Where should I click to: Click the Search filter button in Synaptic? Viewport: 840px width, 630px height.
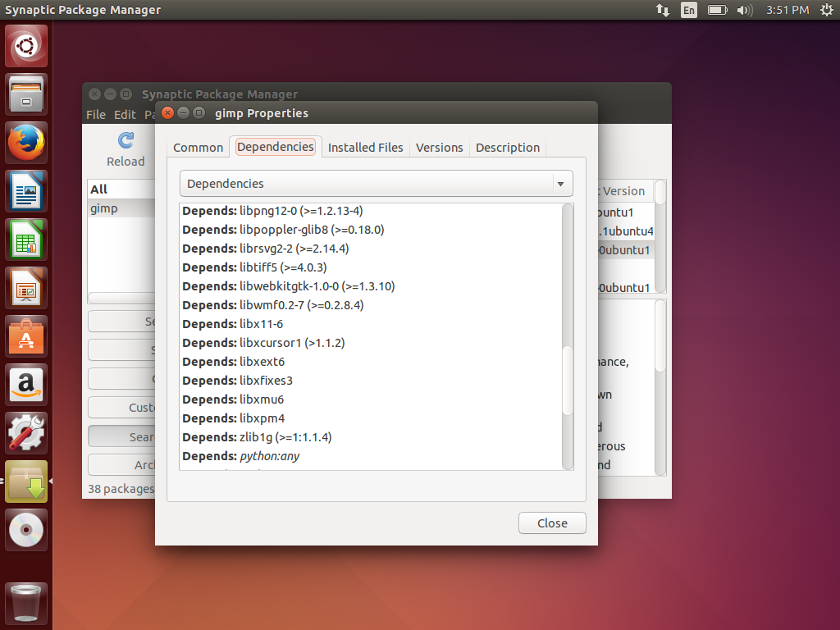pos(121,436)
